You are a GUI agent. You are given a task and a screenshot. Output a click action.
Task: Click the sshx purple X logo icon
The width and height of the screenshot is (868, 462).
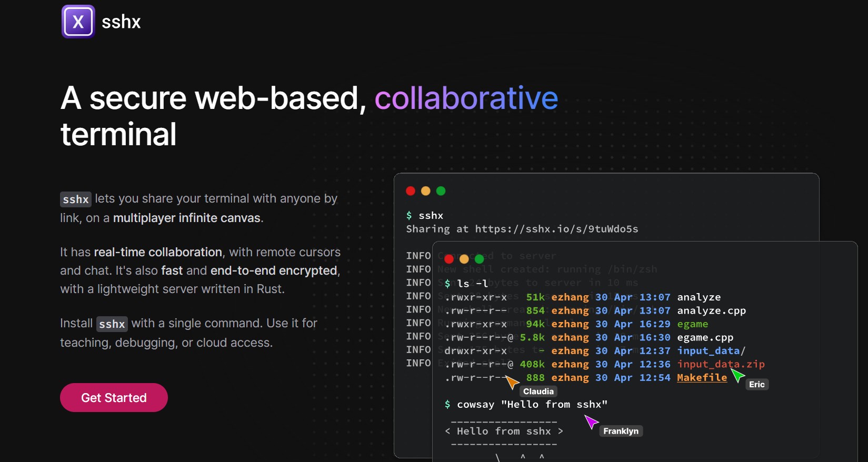tap(78, 22)
